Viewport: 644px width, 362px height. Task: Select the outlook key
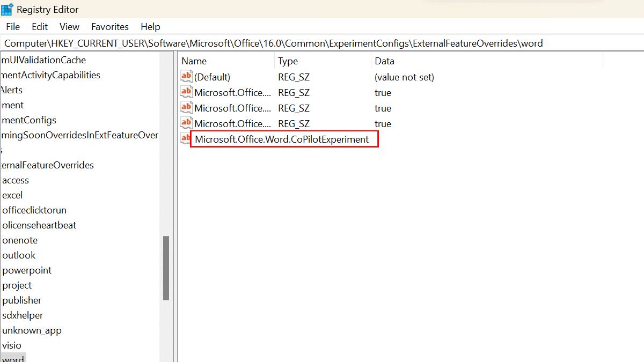pyautogui.click(x=19, y=255)
